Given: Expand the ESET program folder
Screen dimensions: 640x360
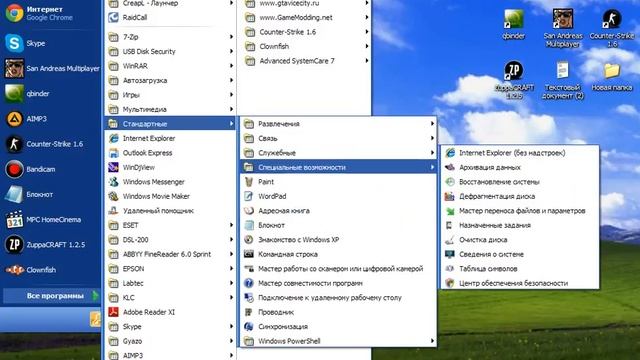Looking at the screenshot, I should (171, 225).
